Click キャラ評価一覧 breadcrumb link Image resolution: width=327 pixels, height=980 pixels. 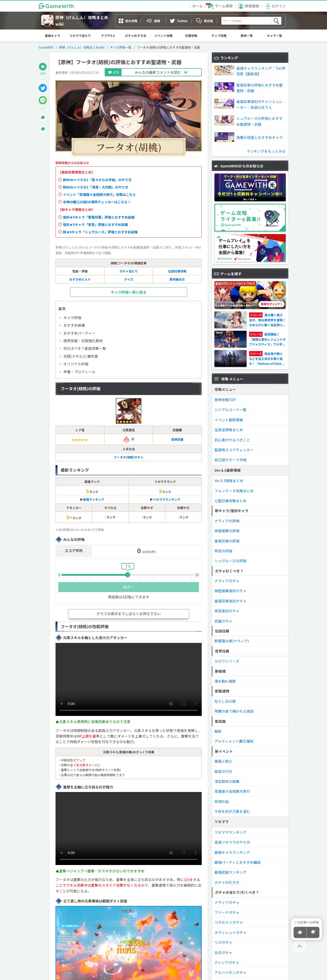[120, 48]
